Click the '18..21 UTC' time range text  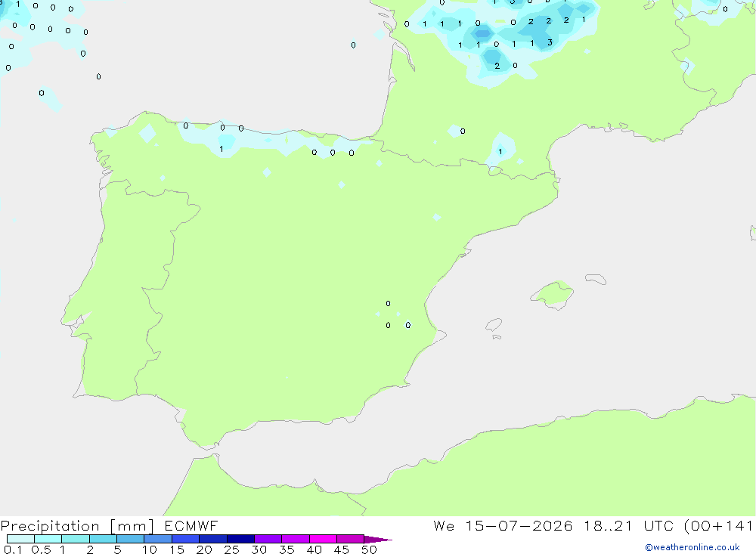628,526
